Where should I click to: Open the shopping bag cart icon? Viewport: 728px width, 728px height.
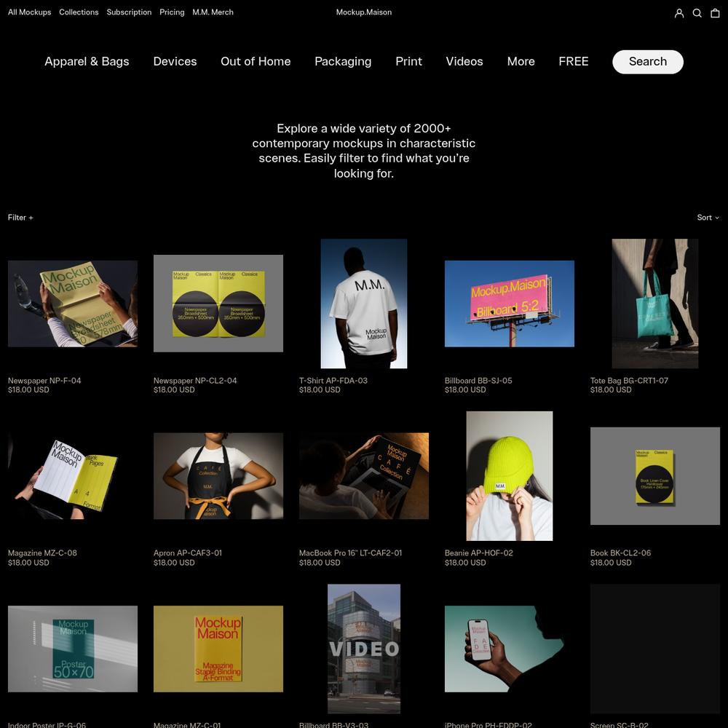click(x=715, y=13)
